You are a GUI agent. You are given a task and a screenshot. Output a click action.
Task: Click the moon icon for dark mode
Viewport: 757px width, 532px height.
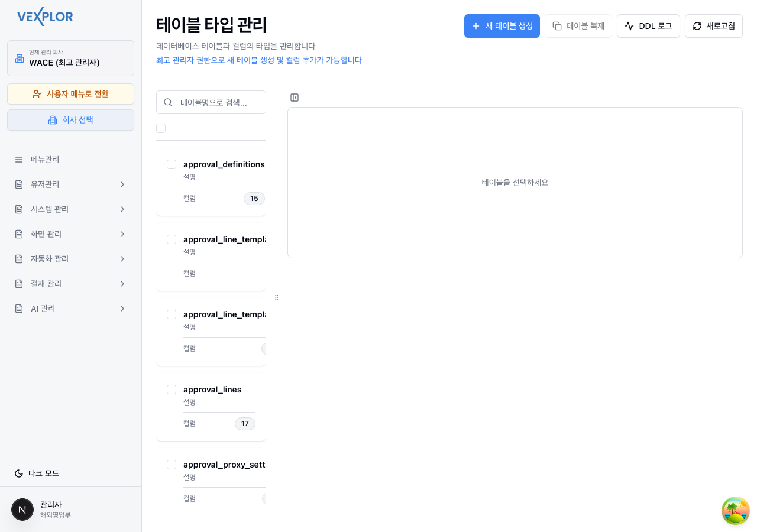pos(19,473)
